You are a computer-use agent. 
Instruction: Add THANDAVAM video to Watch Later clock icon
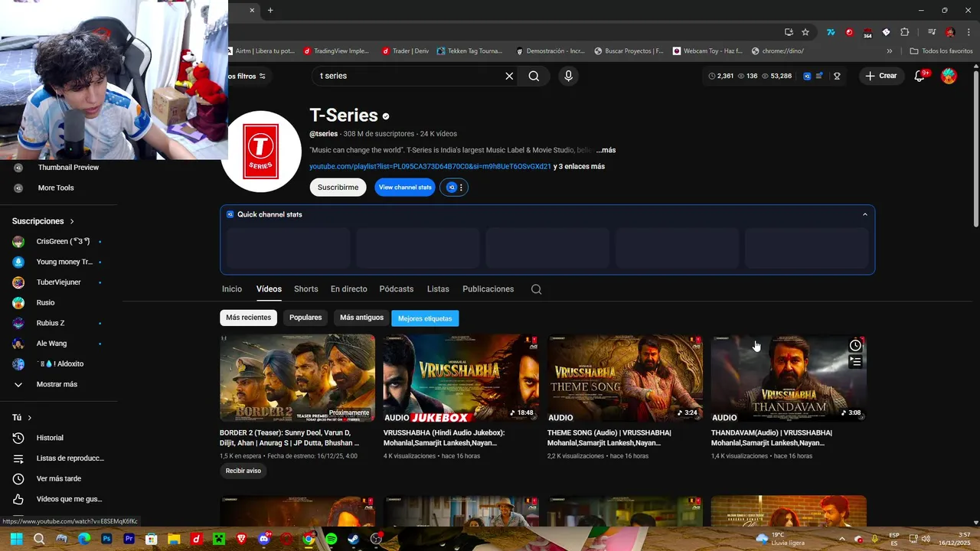[855, 345]
